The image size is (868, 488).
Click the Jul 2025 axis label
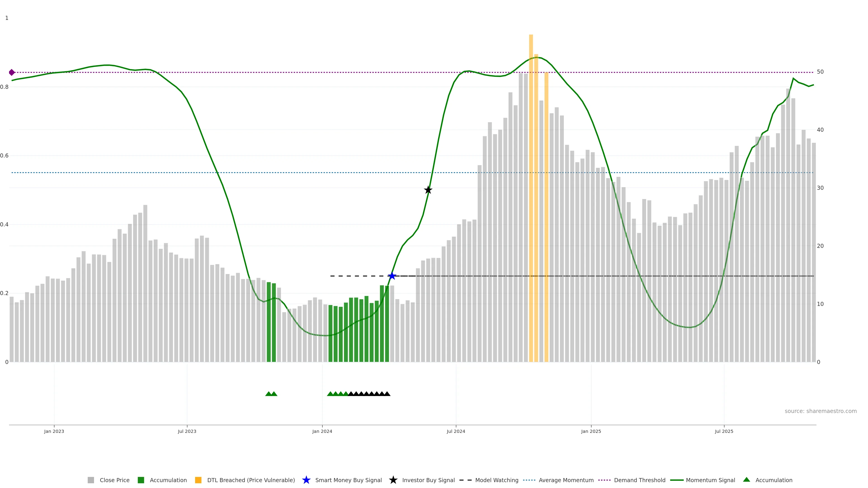click(x=724, y=432)
